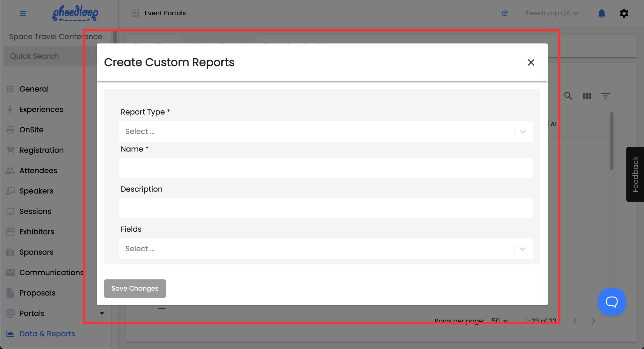Viewport: 644px width, 349px height.
Task: Click the refresh icon in header
Action: [x=505, y=13]
